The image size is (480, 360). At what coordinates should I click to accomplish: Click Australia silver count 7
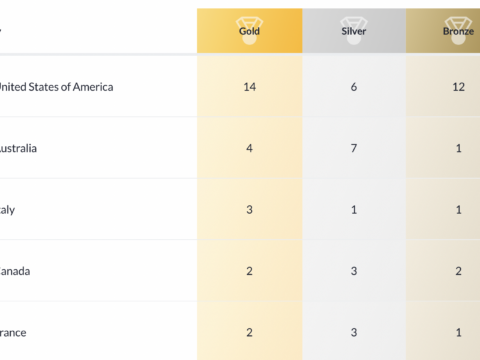click(354, 148)
